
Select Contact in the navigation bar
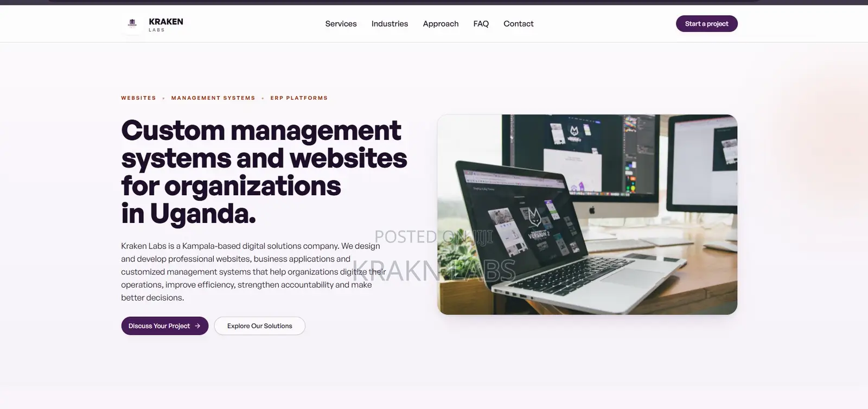[x=518, y=24]
